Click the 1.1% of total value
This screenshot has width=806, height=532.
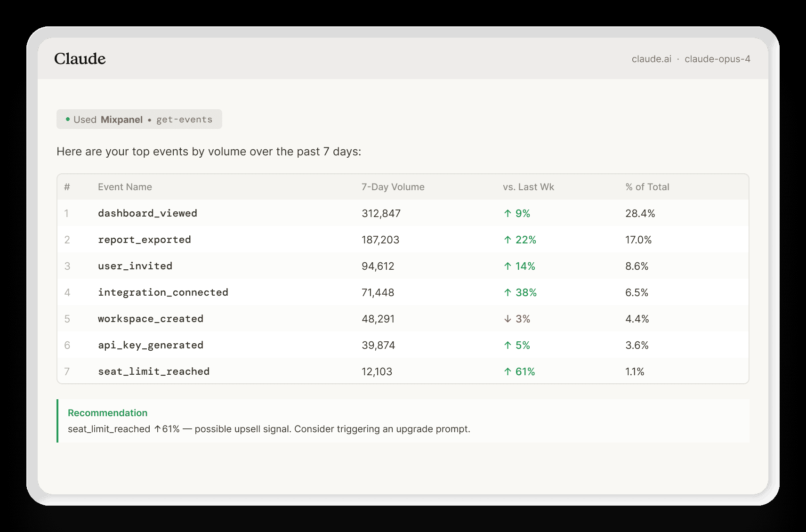pyautogui.click(x=635, y=371)
